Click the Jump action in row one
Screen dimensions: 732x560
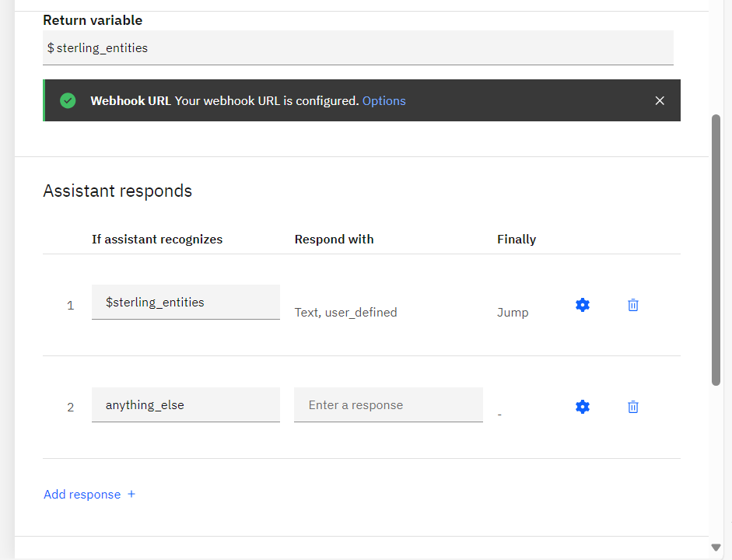point(513,312)
